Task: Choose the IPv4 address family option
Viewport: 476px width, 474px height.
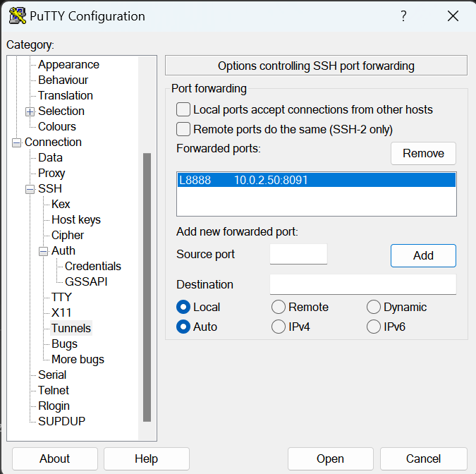Action: click(279, 327)
